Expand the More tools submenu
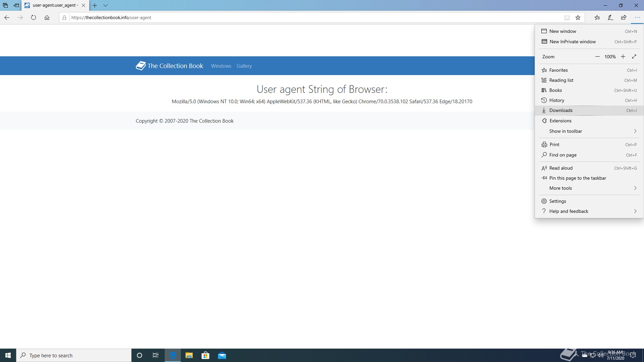 (589, 188)
